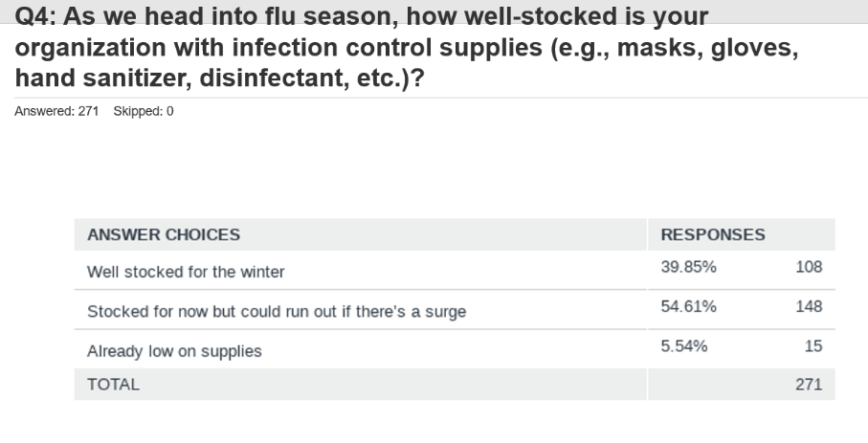868x443 pixels.
Task: Click 'infection control supplies' in the question title
Action: point(387,48)
